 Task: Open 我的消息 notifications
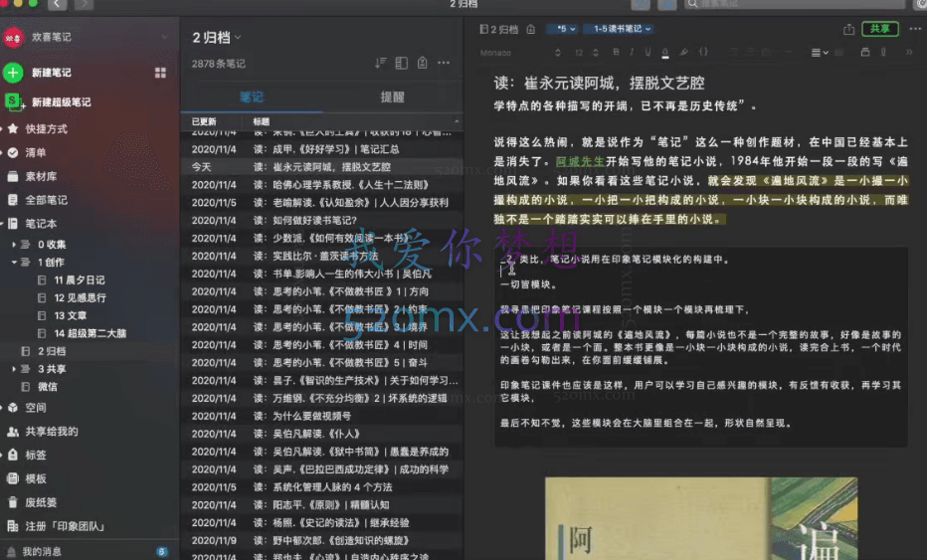pos(34,551)
